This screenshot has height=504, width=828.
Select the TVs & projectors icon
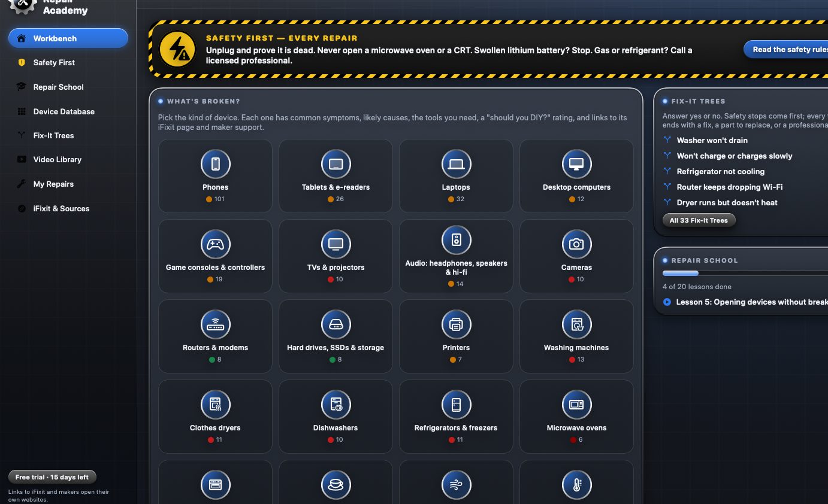(x=336, y=244)
